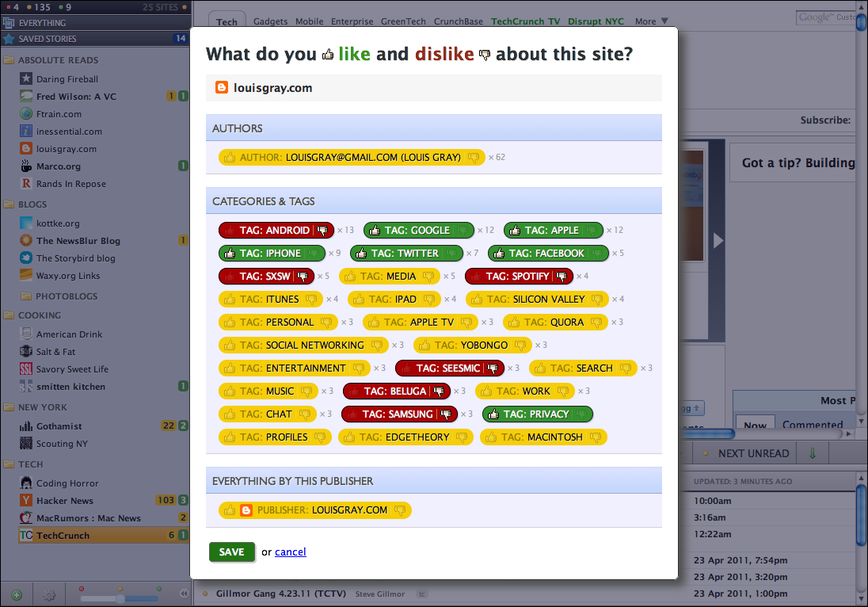Click the Scouting NY feed icon
868x607 pixels.
pyautogui.click(x=26, y=443)
